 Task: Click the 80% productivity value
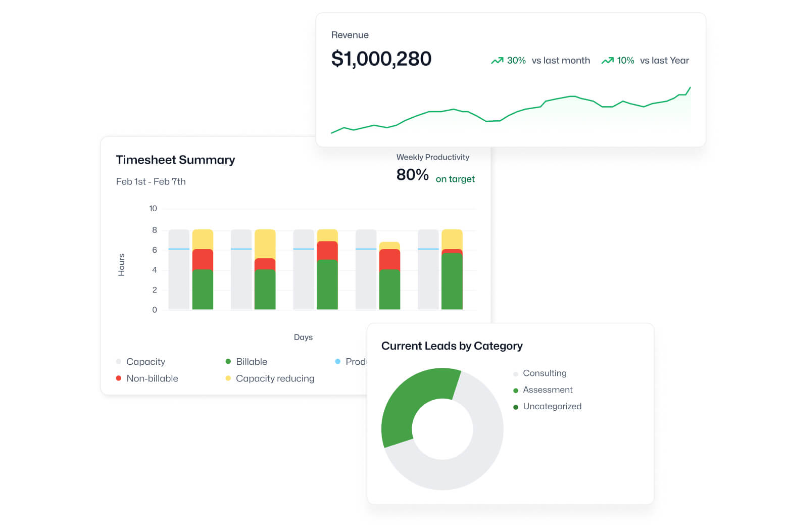point(412,175)
